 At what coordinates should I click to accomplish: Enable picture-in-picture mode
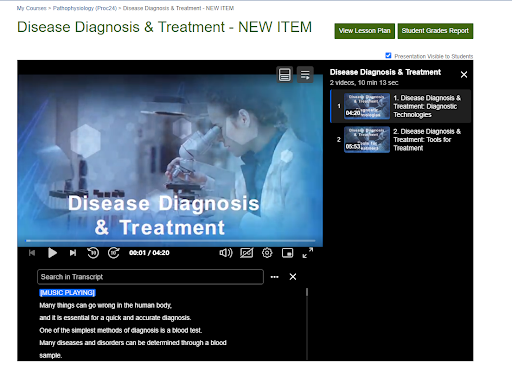click(287, 253)
